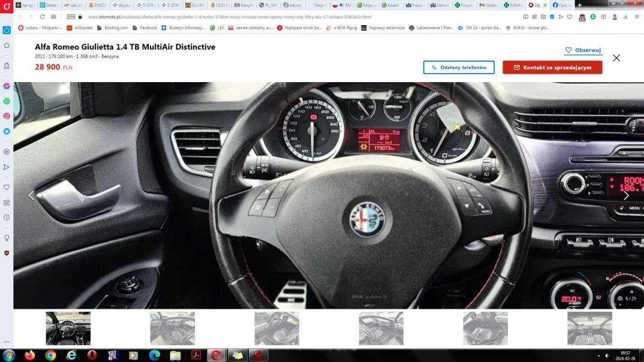The height and width of the screenshot is (362, 644).
Task: Switch to the Gmail Odebr tab
Action: [x=488, y=5]
